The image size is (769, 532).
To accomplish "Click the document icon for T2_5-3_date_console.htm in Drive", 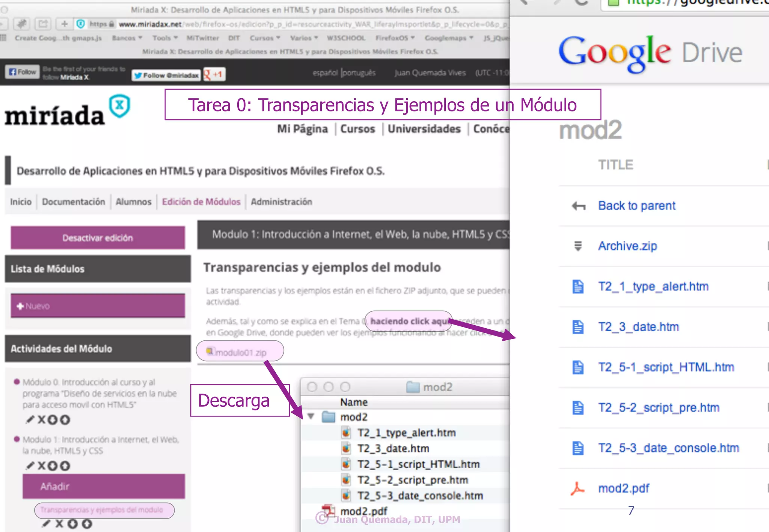I will tap(578, 448).
